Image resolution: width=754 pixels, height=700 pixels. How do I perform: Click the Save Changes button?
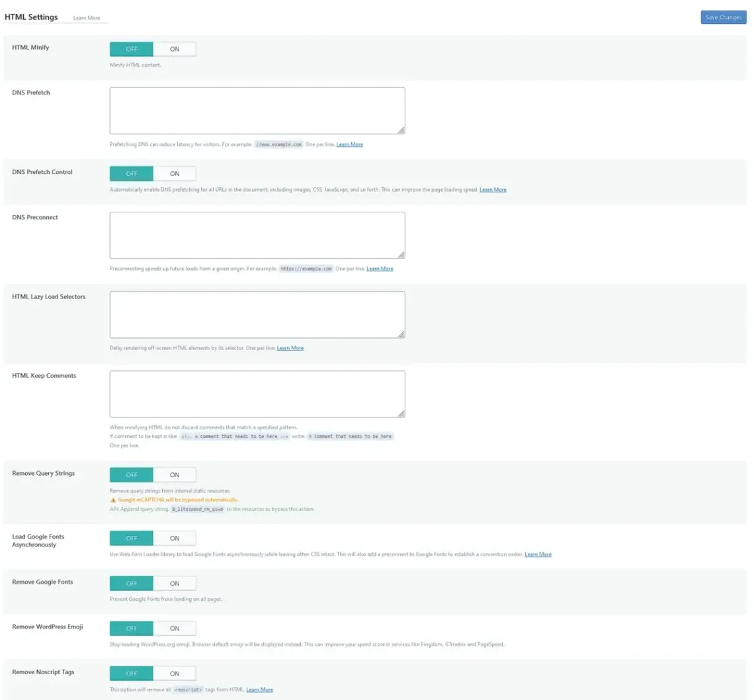coord(724,17)
